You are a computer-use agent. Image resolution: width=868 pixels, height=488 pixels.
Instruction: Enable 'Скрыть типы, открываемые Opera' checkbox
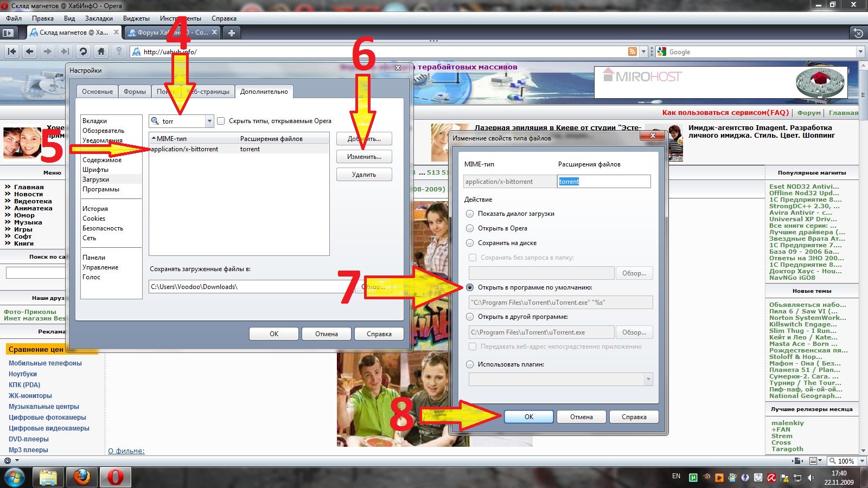[x=221, y=121]
